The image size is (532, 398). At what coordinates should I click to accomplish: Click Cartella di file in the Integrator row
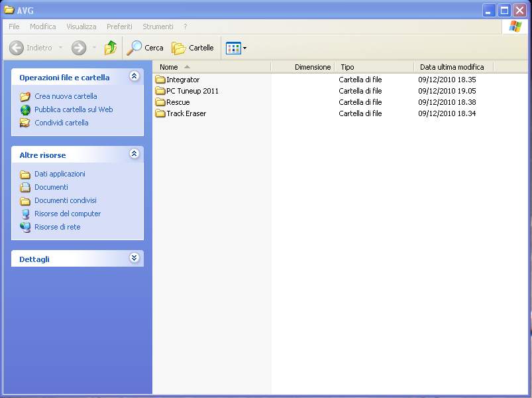360,80
